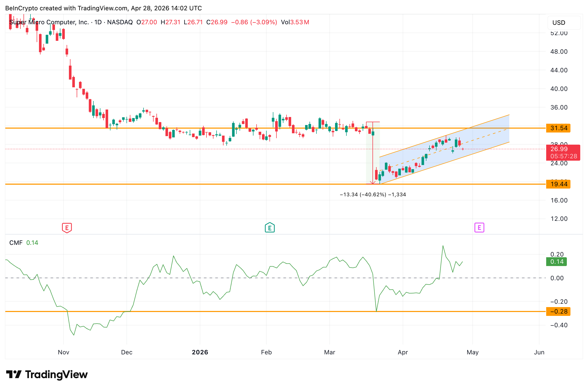Click the -13.34 (-40.62%) measurement label

point(373,194)
